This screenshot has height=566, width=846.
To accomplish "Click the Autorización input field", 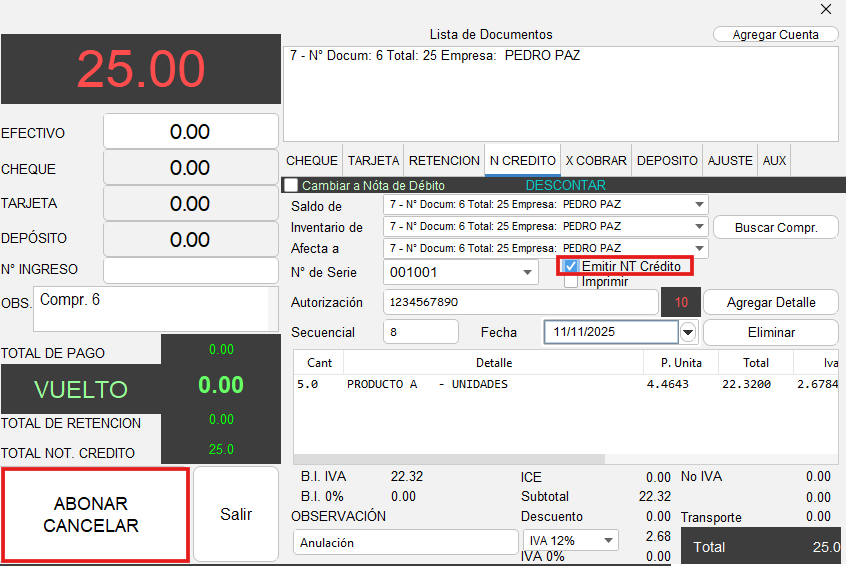I will (x=520, y=302).
